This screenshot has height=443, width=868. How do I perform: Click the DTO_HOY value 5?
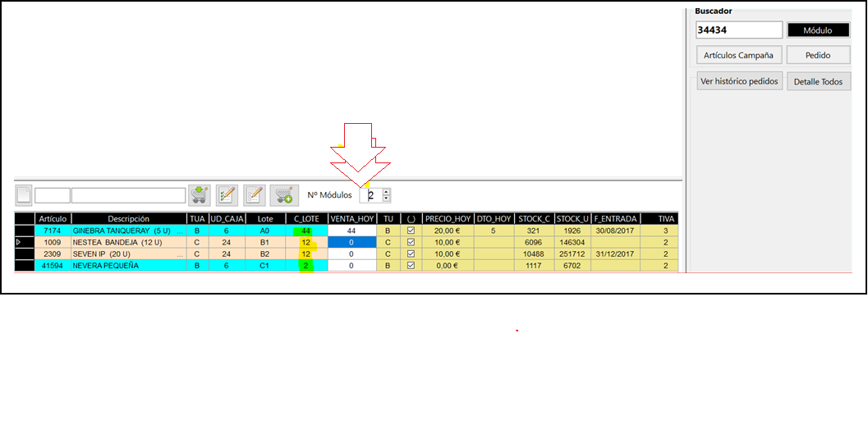point(494,231)
